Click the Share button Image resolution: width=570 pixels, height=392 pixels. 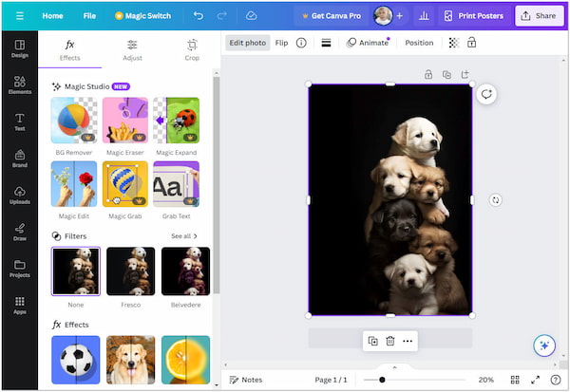pos(538,16)
